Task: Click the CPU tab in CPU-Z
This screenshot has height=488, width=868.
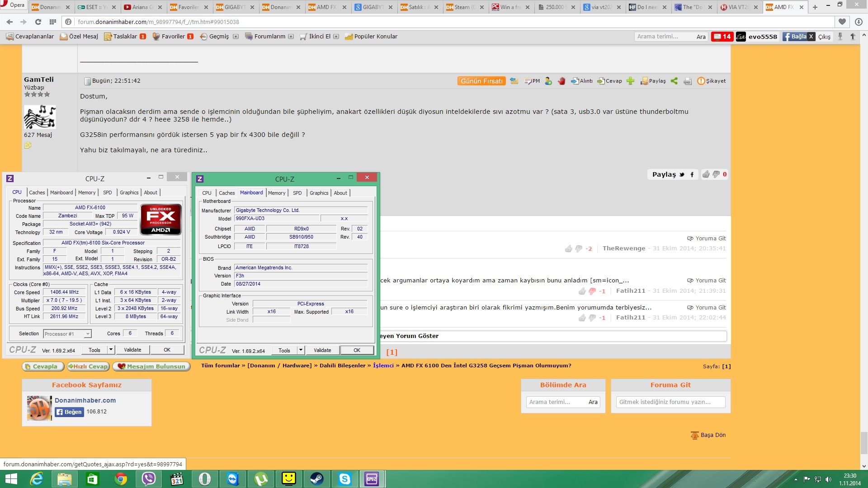Action: 207,192
